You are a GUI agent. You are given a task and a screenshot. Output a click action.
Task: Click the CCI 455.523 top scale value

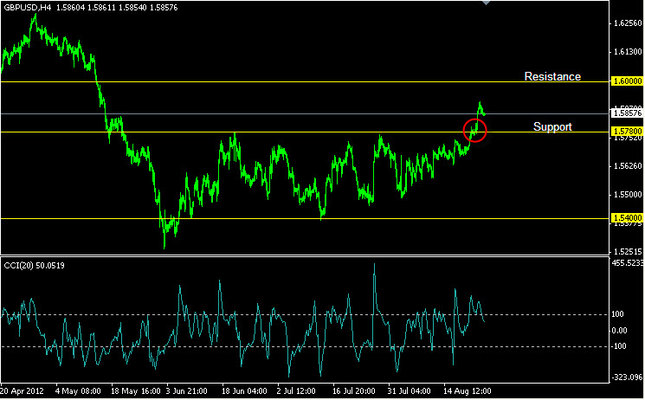coord(626,263)
